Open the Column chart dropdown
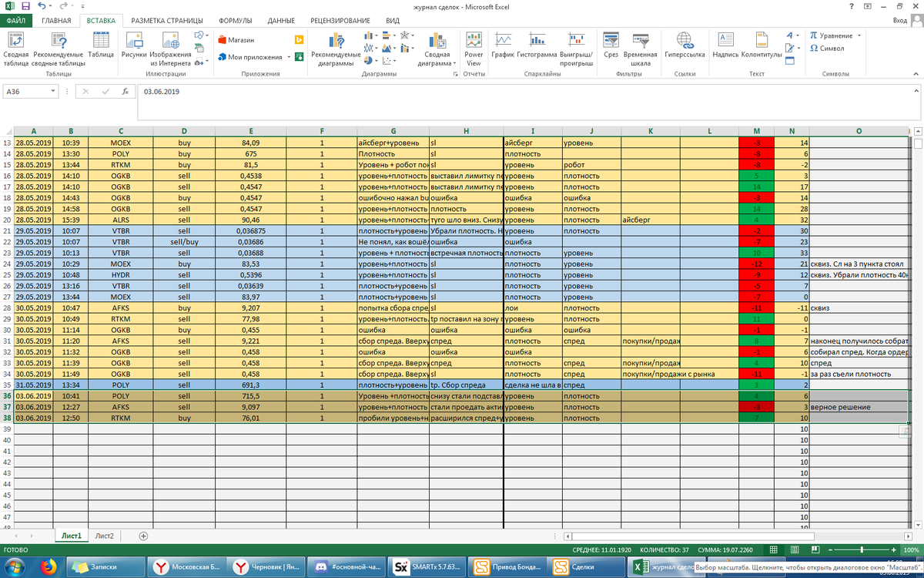 tap(371, 35)
